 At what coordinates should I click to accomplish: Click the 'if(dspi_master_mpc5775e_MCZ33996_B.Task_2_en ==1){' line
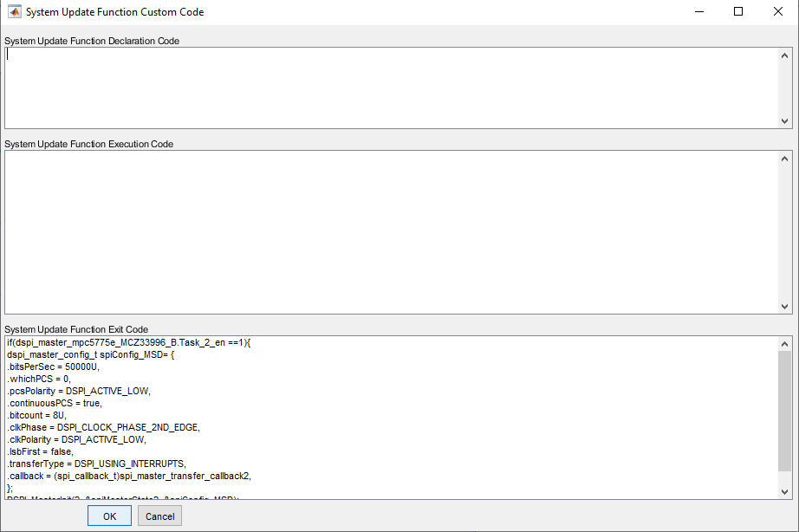[x=128, y=343]
